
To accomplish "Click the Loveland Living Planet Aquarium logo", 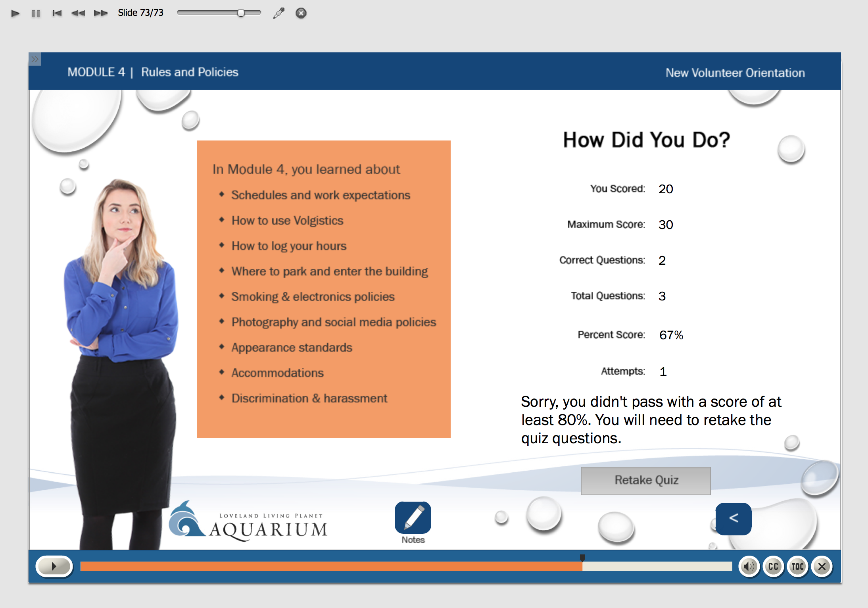I will [x=249, y=522].
